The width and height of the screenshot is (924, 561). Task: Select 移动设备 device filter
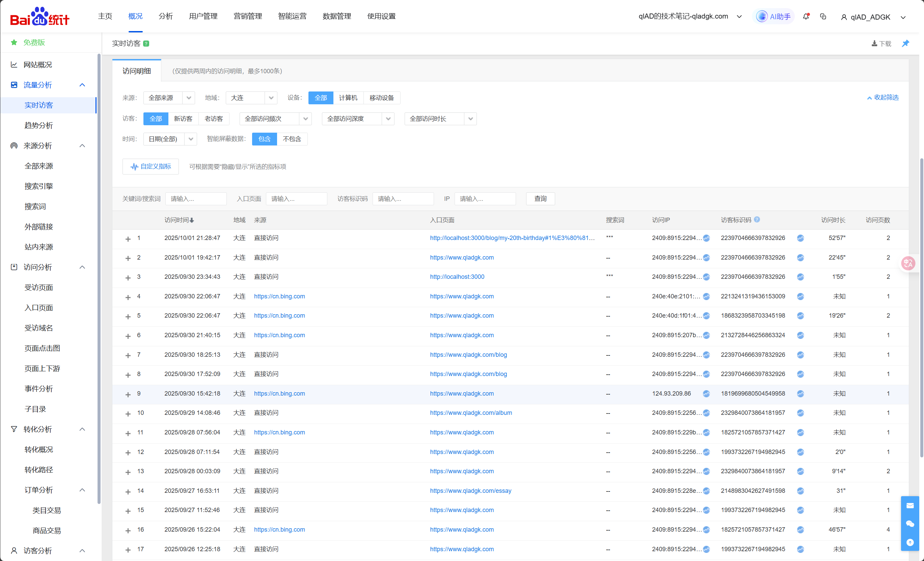pyautogui.click(x=381, y=98)
